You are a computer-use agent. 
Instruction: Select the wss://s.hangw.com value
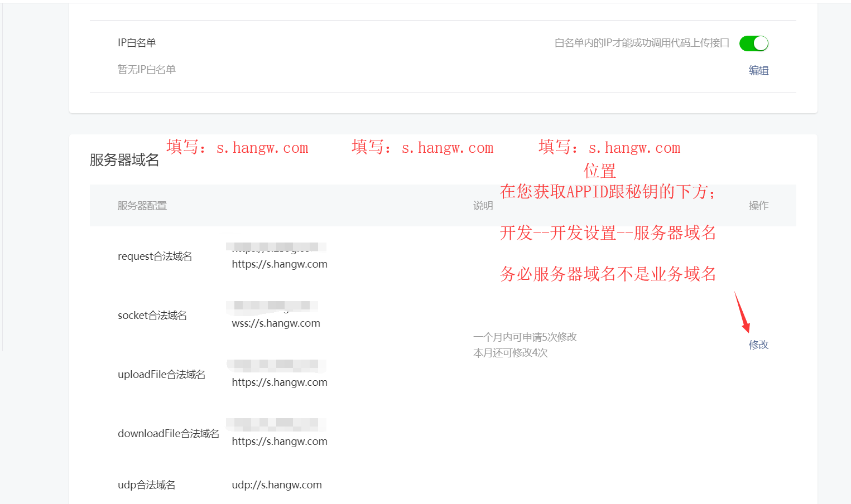276,323
